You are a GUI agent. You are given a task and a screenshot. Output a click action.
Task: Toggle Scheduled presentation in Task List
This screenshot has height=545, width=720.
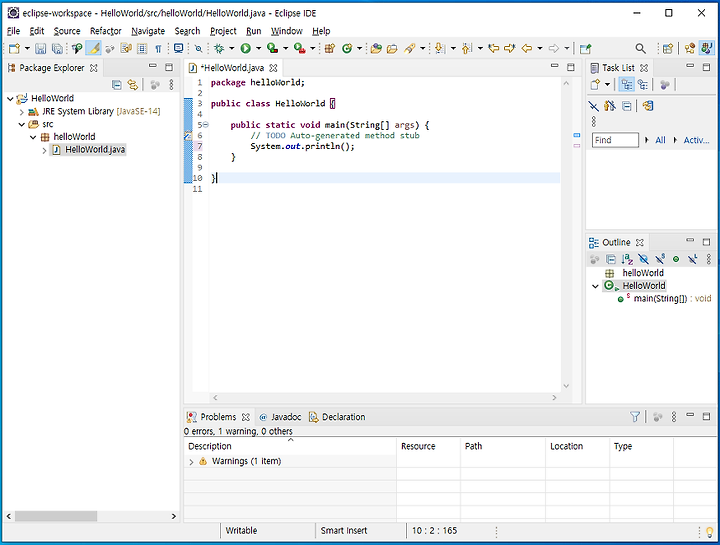643,84
